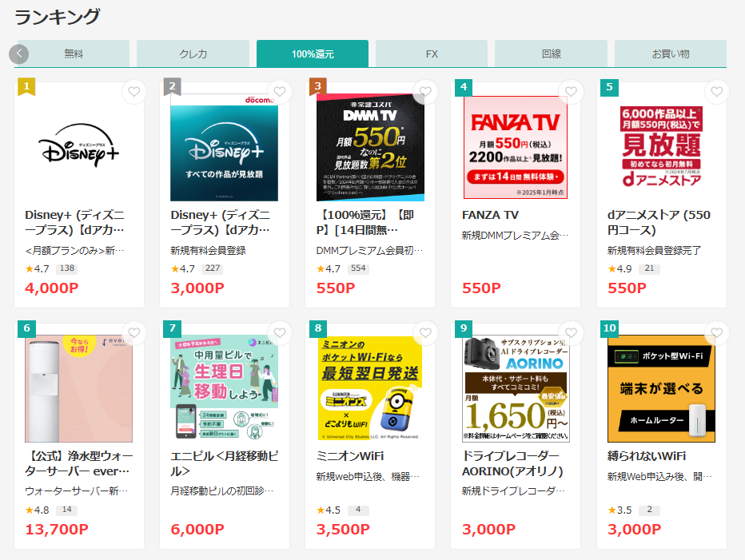The width and height of the screenshot is (745, 560).
Task: Open the dアニメストア (550円コース) title link
Action: 659,222
